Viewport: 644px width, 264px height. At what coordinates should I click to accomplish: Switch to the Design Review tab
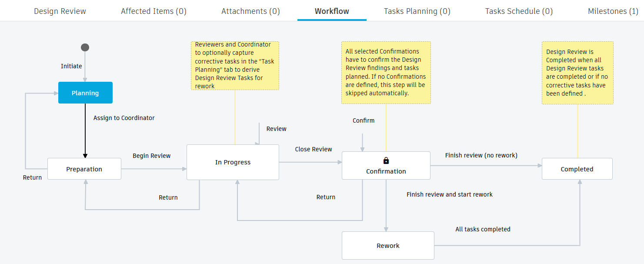[60, 11]
